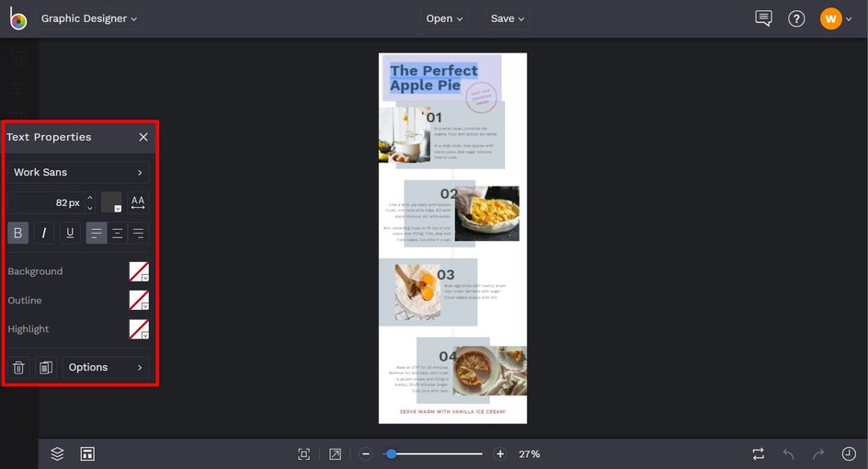868x469 pixels.
Task: Open the layers panel icon
Action: [58, 454]
